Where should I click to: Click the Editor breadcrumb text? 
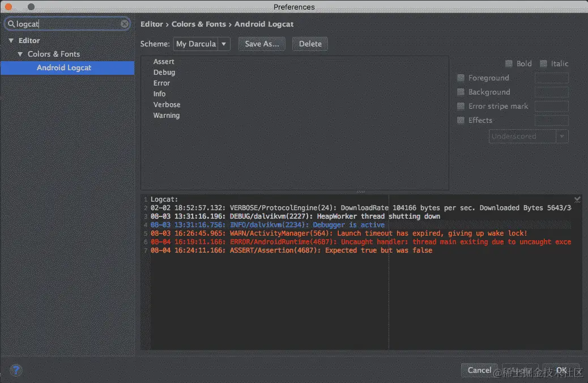click(x=152, y=24)
